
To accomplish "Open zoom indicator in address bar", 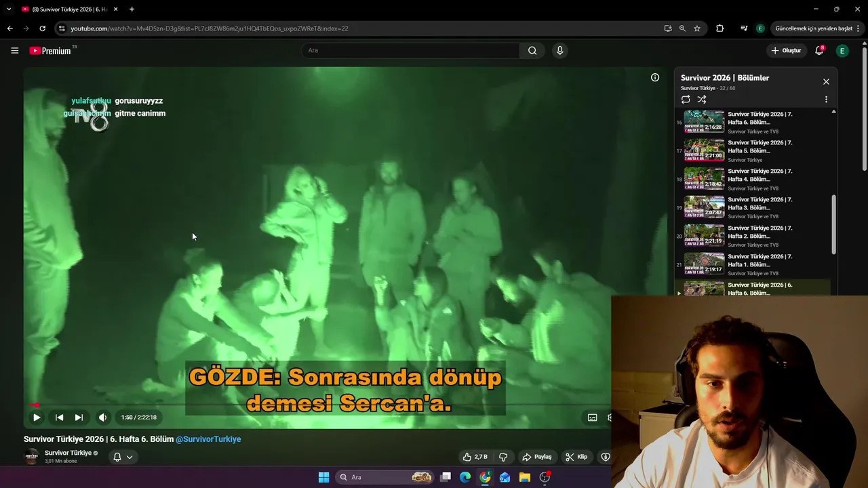I will coord(682,28).
